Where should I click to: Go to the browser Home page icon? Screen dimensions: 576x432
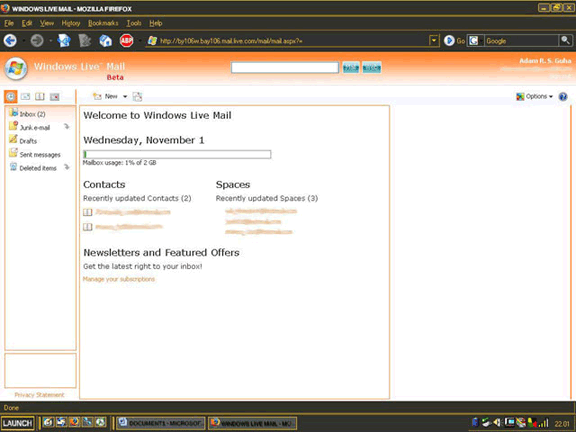[105, 40]
